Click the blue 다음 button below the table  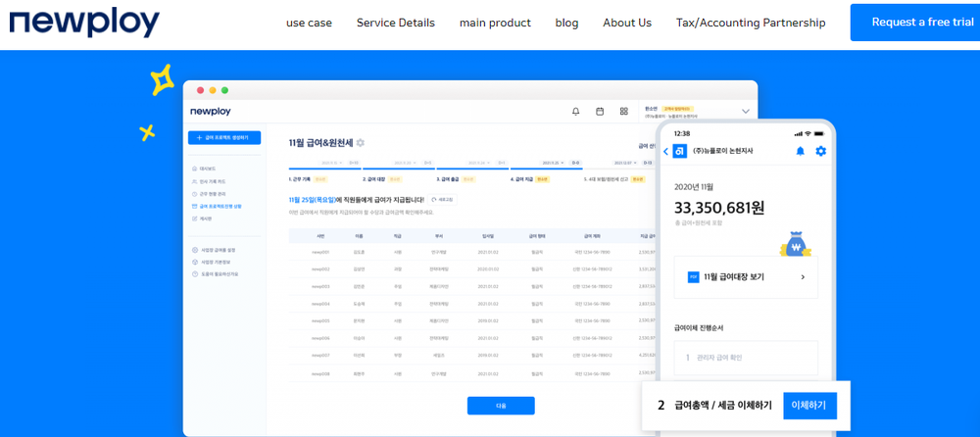(501, 406)
